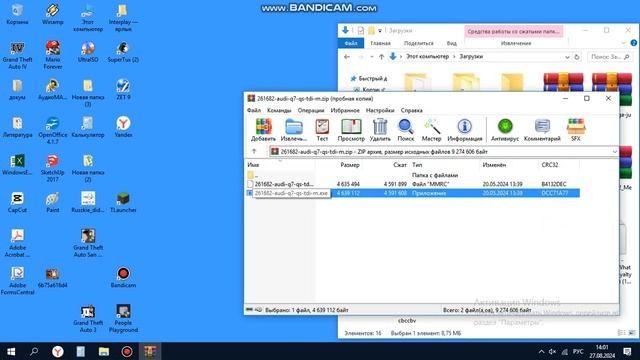
Task: Sort by Имя column header
Action: coord(253,165)
